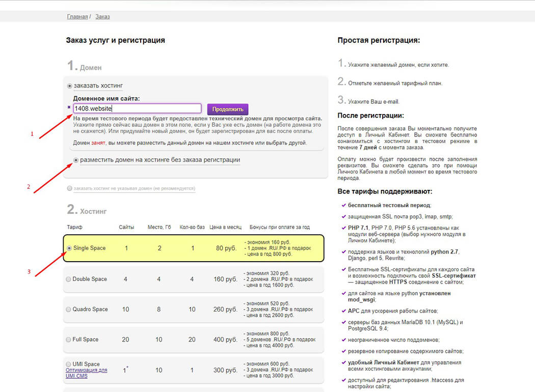
Task: Click checkmark icon beside защищенная SSL почта
Action: pyautogui.click(x=343, y=216)
